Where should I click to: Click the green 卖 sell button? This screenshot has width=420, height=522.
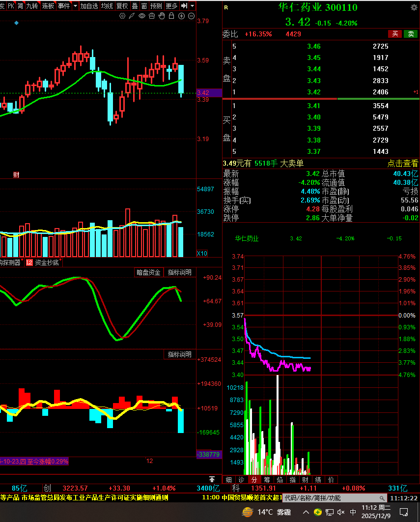[411, 34]
